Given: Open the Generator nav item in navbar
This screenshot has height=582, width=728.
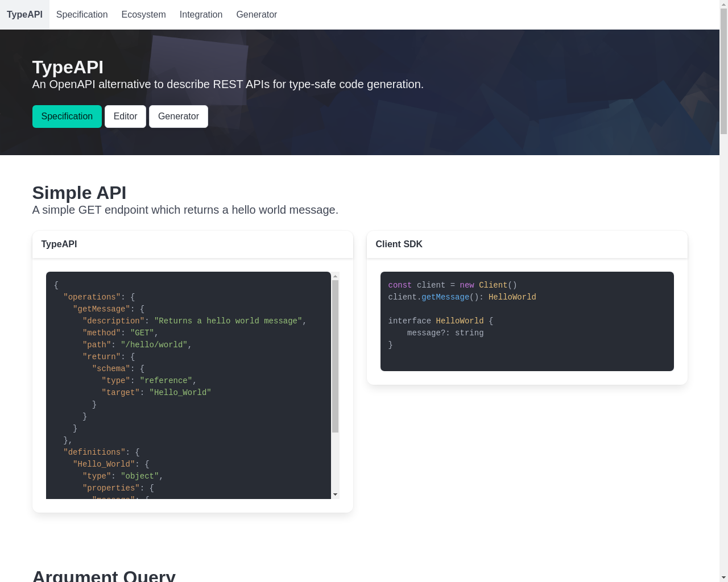Looking at the screenshot, I should (257, 15).
